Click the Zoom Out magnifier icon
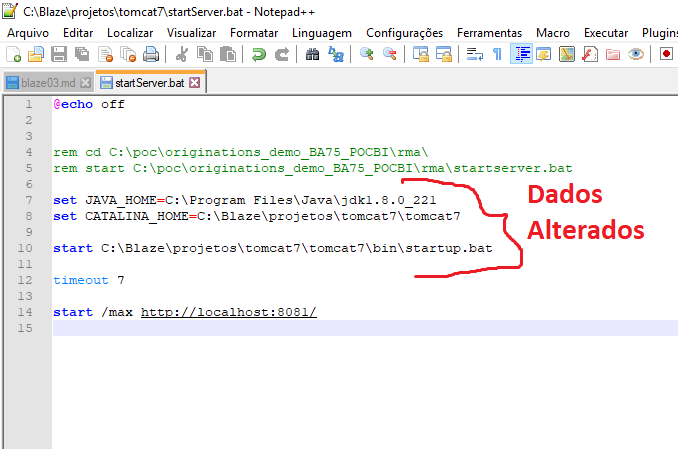 tap(390, 54)
